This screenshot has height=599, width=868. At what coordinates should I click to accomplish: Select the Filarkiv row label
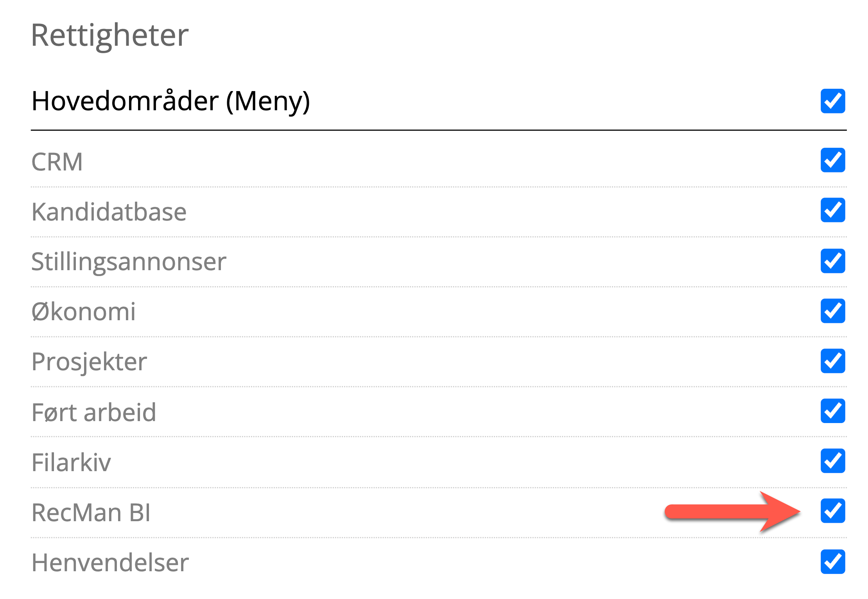coord(71,462)
